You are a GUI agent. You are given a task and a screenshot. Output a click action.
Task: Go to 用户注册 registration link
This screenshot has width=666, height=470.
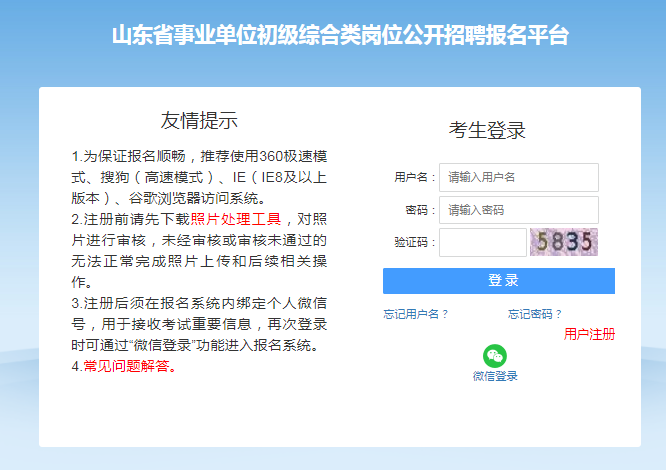[589, 334]
